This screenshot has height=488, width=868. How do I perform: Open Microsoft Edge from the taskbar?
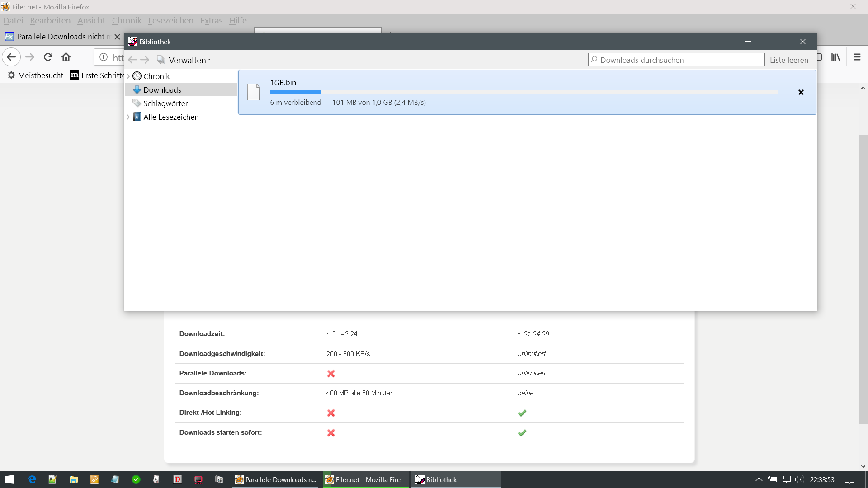[32, 479]
